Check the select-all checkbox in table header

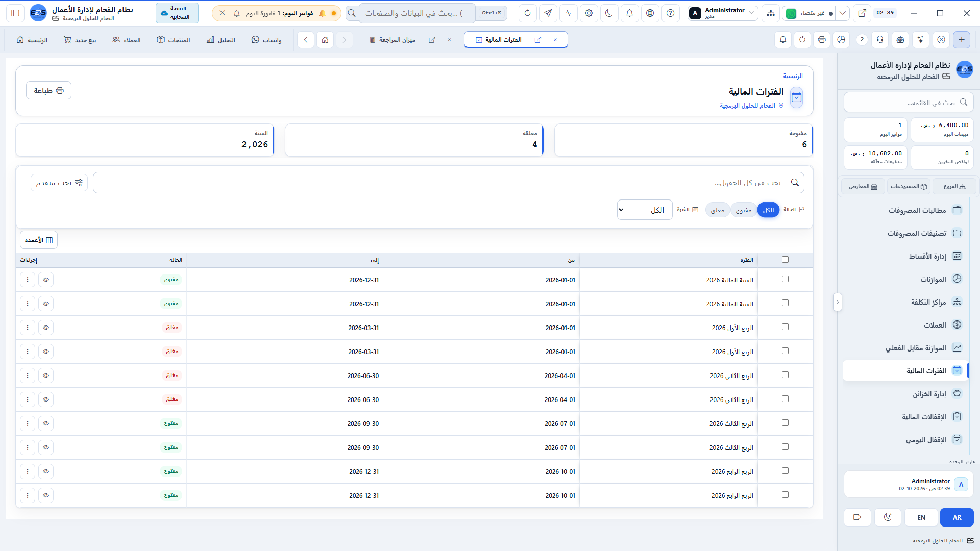pyautogui.click(x=785, y=260)
